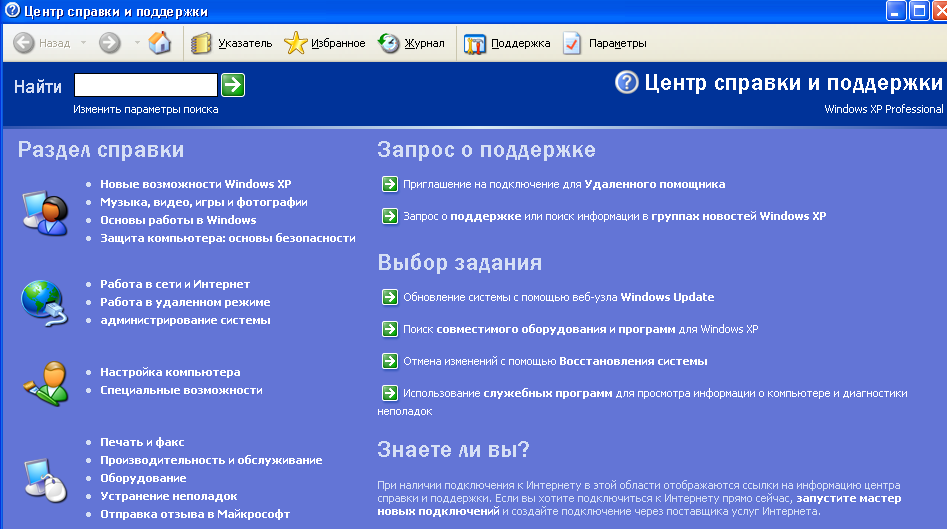
Task: Click Изменить параметры поиска link
Action: (x=146, y=109)
